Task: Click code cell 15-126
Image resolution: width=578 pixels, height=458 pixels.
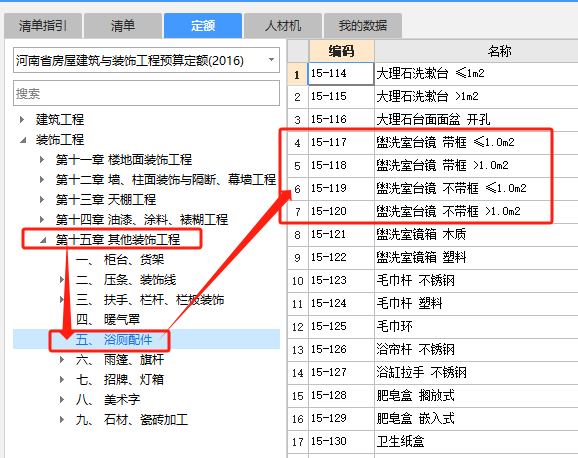Action: (x=341, y=349)
